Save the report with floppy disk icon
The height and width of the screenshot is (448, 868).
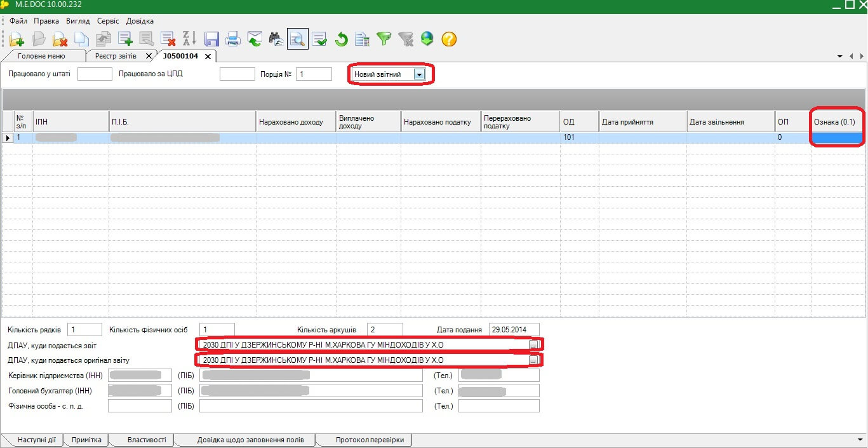pyautogui.click(x=211, y=39)
